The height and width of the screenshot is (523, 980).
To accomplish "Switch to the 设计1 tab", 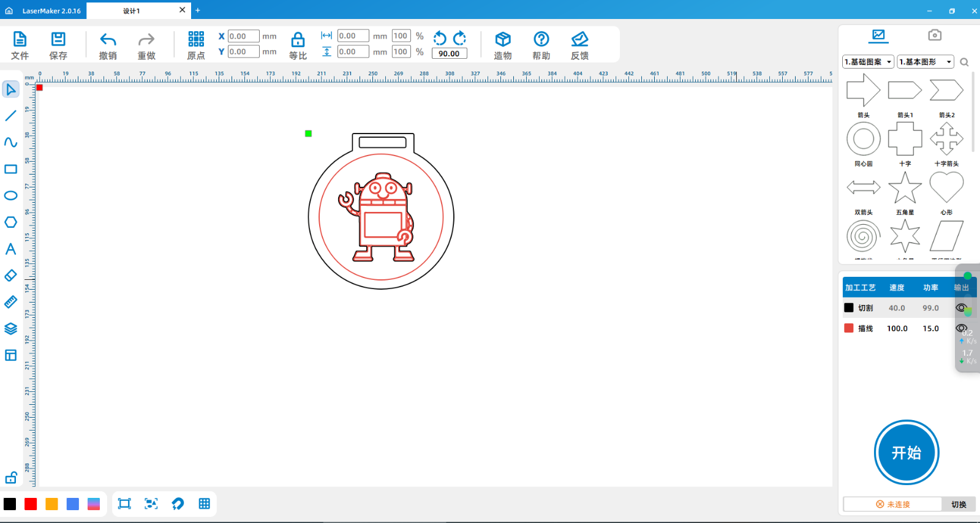I will [x=132, y=11].
